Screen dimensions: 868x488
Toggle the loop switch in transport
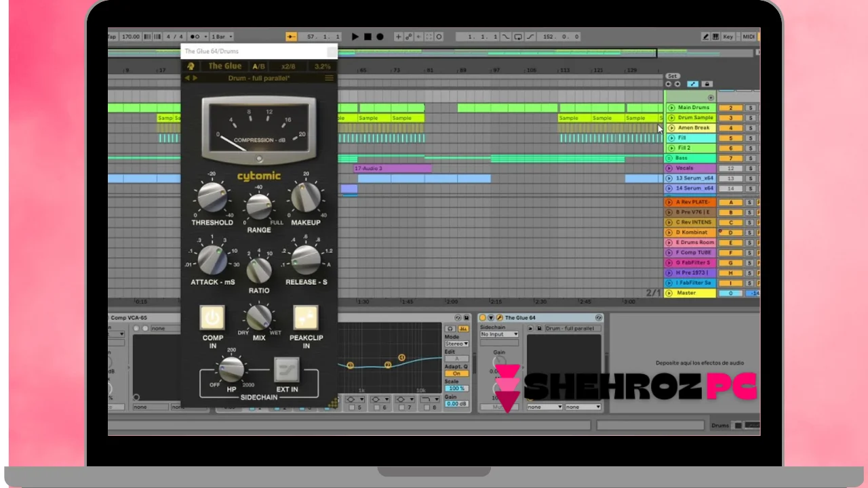point(518,37)
